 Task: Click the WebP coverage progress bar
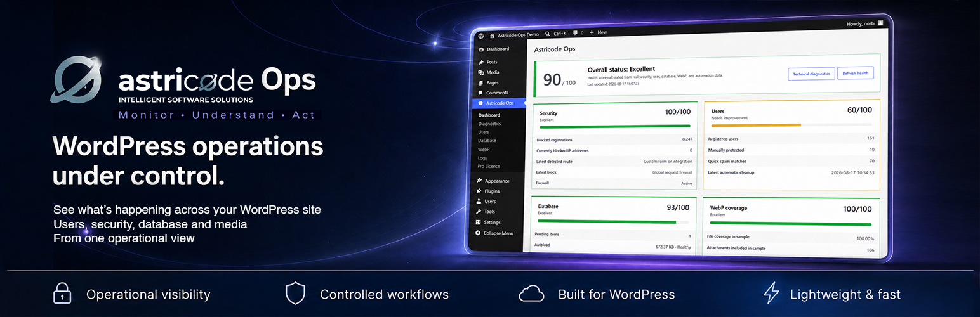791,223
